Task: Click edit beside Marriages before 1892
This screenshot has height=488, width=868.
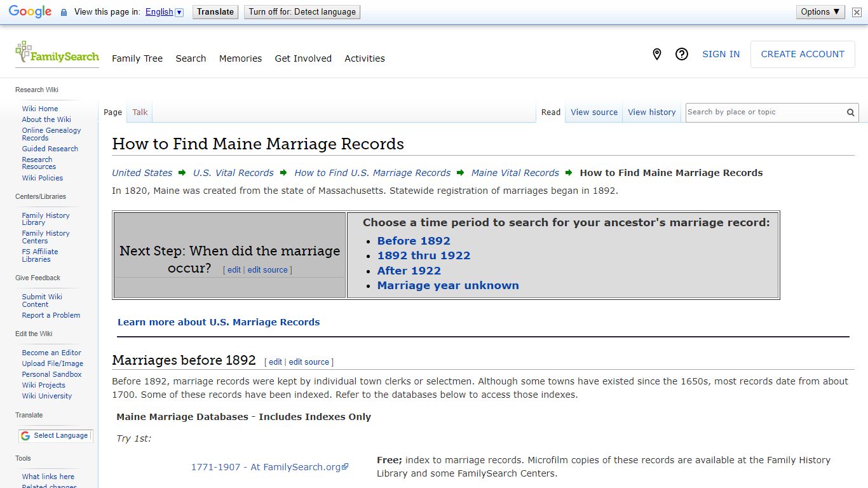Action: 275,362
